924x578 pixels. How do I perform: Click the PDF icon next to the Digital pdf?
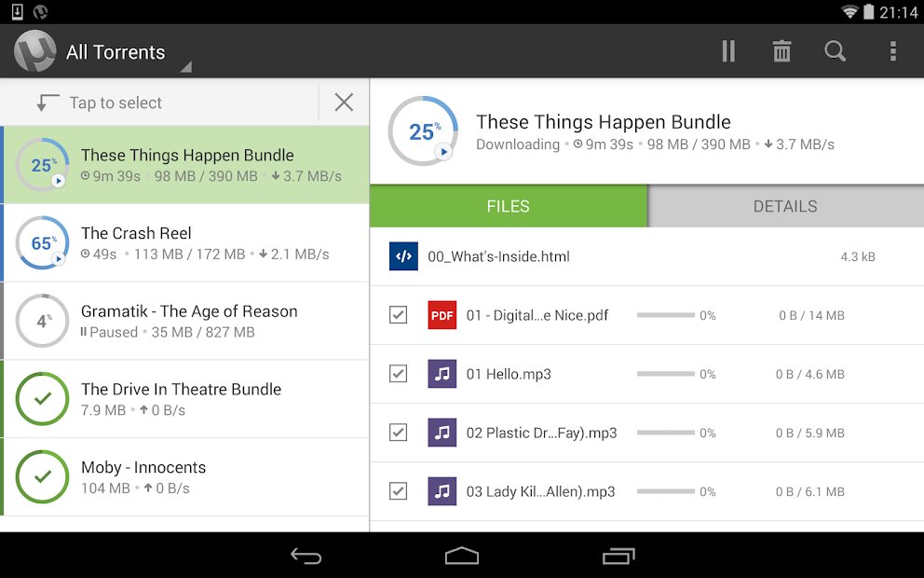pos(442,315)
